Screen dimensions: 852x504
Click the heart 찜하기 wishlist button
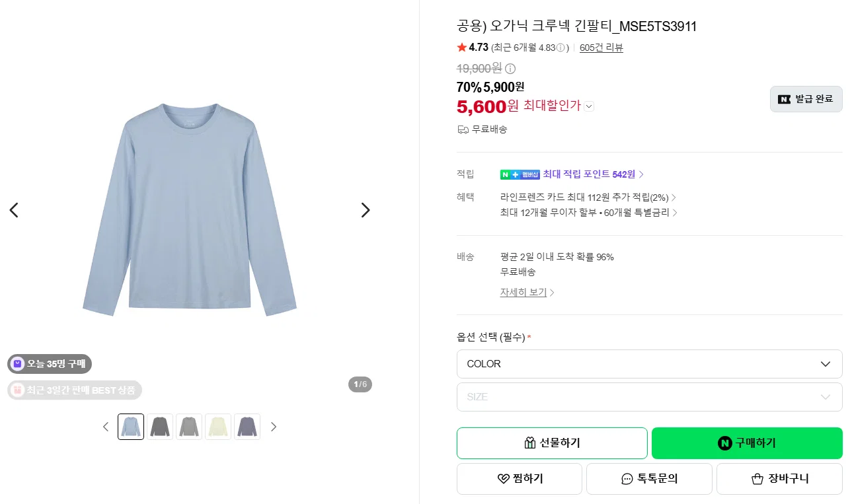point(520,479)
